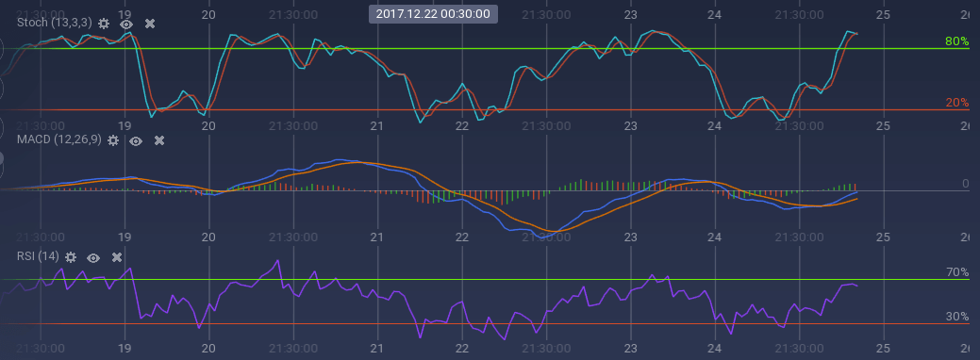
Task: Open settings gear for MACD indicator
Action: [113, 140]
